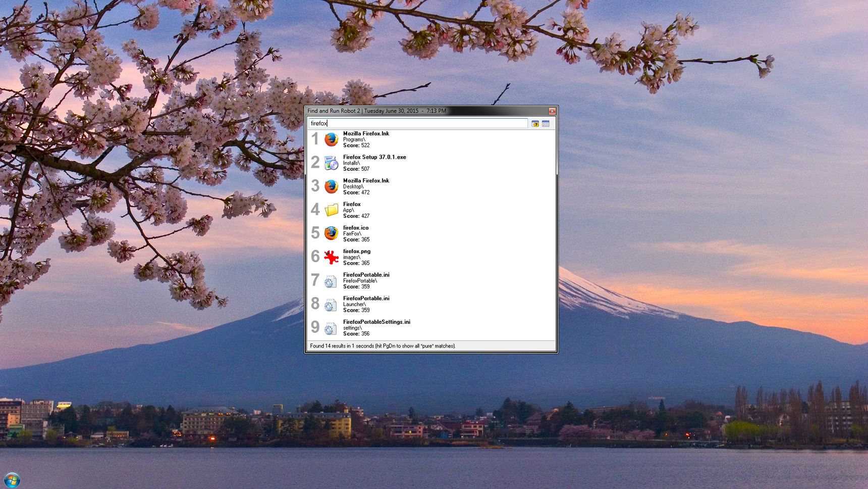Click the "FairFox\" path text
This screenshot has width=868, height=489.
[352, 234]
